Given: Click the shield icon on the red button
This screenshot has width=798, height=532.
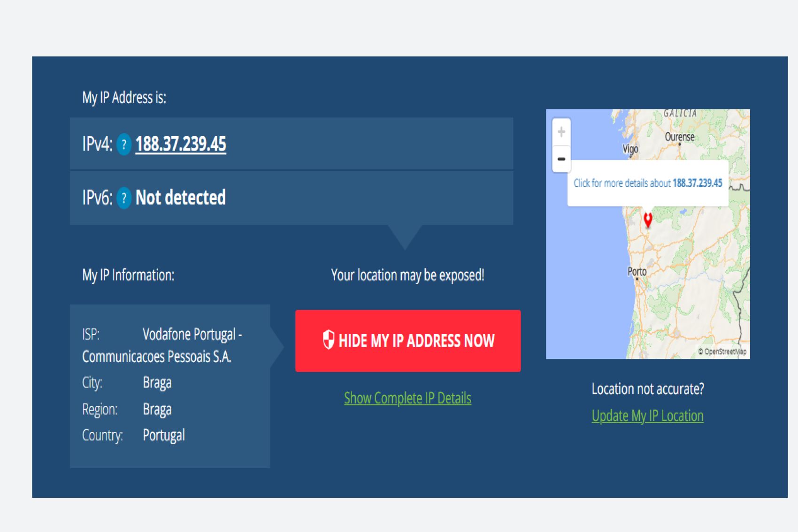Looking at the screenshot, I should tap(329, 340).
